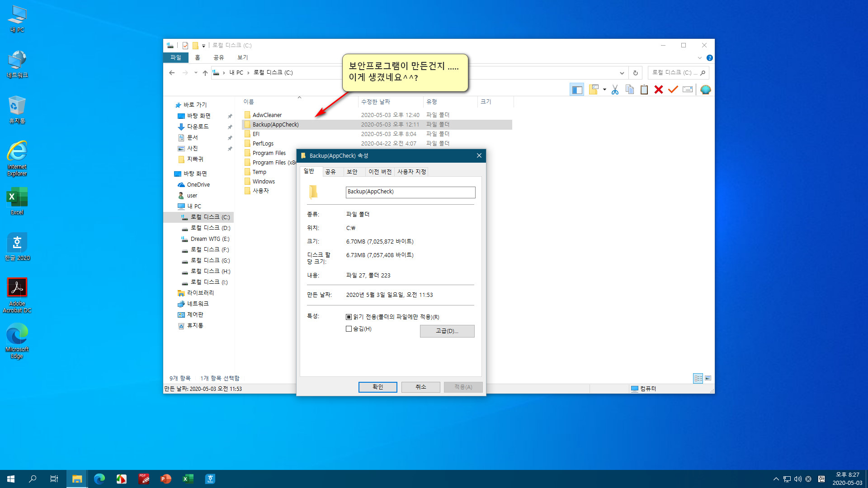868x488 pixels.
Task: Click the Windows Start button
Action: click(x=11, y=479)
